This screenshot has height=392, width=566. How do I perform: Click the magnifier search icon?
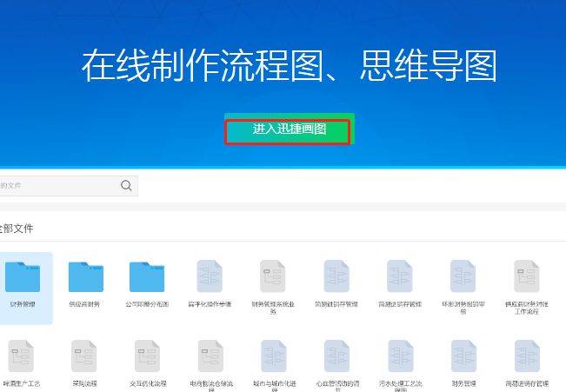126,185
